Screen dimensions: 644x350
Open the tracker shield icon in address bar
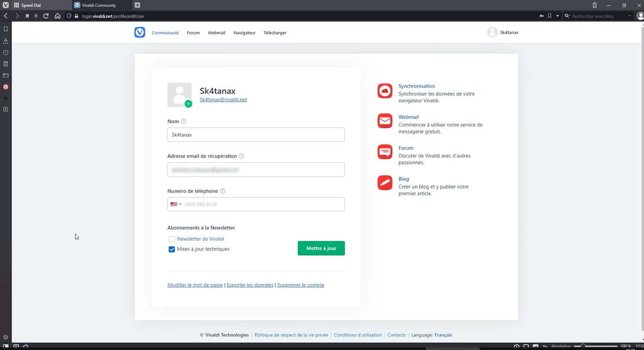(x=69, y=16)
